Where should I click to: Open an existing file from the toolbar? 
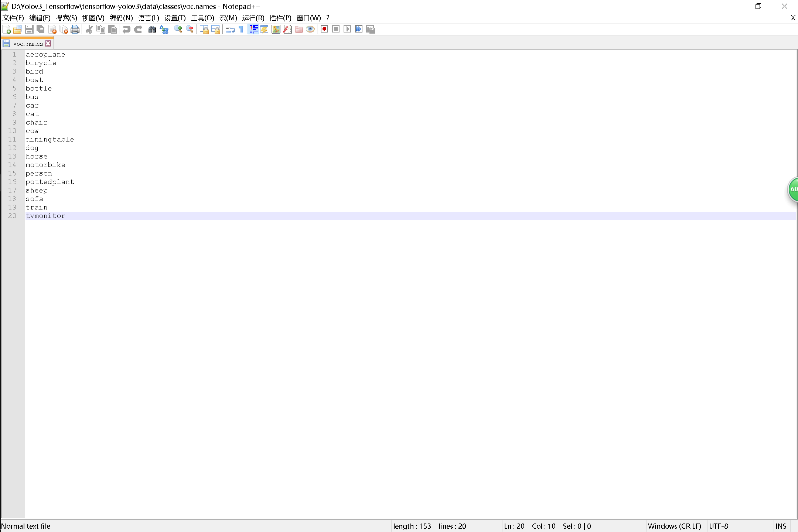coord(17,29)
